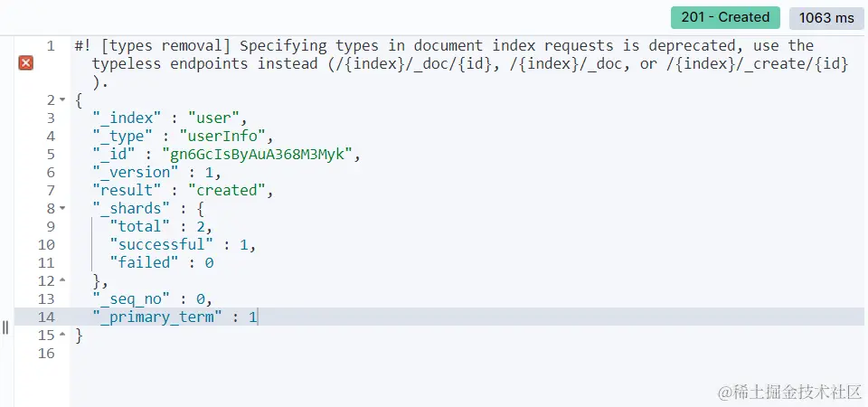Click the "successful" key on line 10
The width and height of the screenshot is (868, 407).
[162, 245]
